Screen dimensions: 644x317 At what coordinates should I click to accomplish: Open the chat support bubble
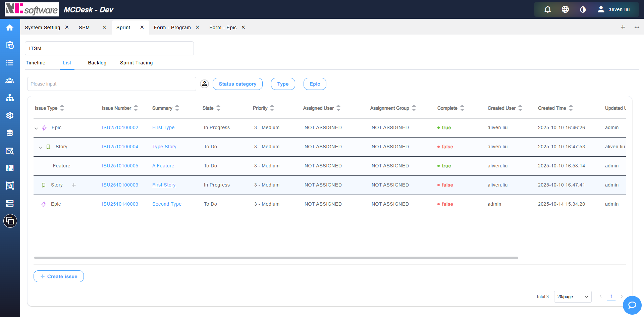tap(632, 305)
